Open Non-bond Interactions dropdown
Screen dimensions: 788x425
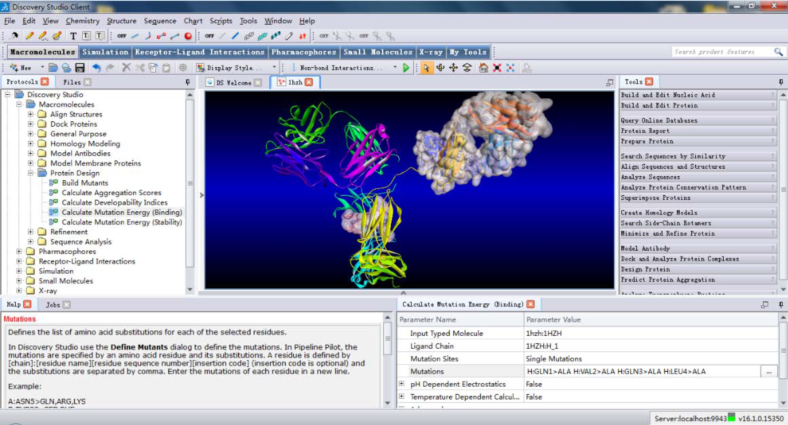(x=395, y=67)
